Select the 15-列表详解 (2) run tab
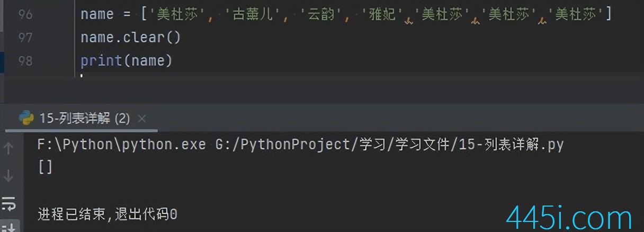The height and width of the screenshot is (232, 644). point(85,118)
